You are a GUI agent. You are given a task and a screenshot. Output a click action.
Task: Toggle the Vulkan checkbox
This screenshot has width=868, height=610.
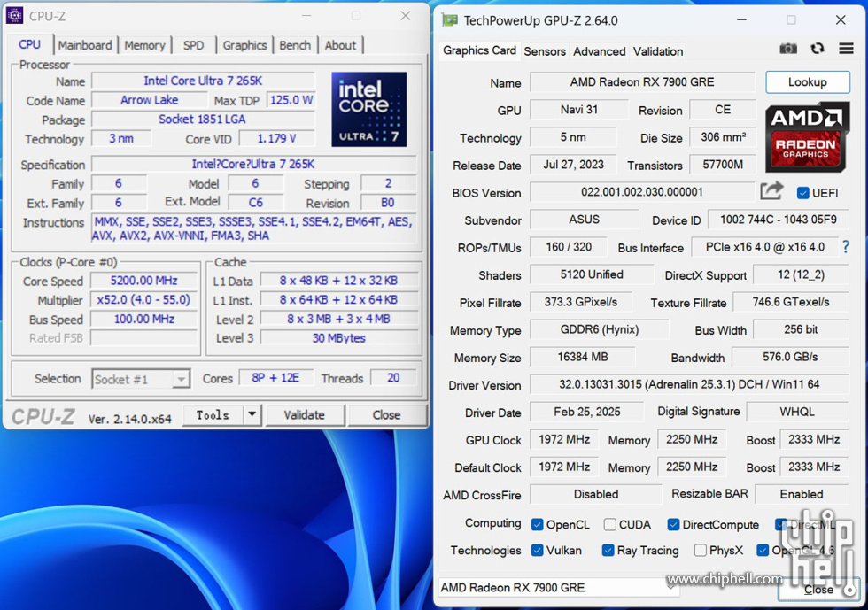(x=537, y=550)
